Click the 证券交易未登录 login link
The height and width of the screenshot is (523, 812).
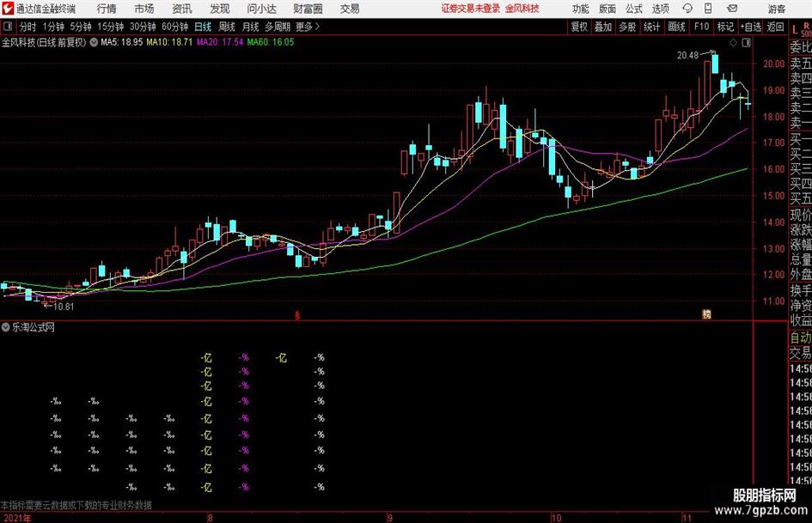(470, 9)
